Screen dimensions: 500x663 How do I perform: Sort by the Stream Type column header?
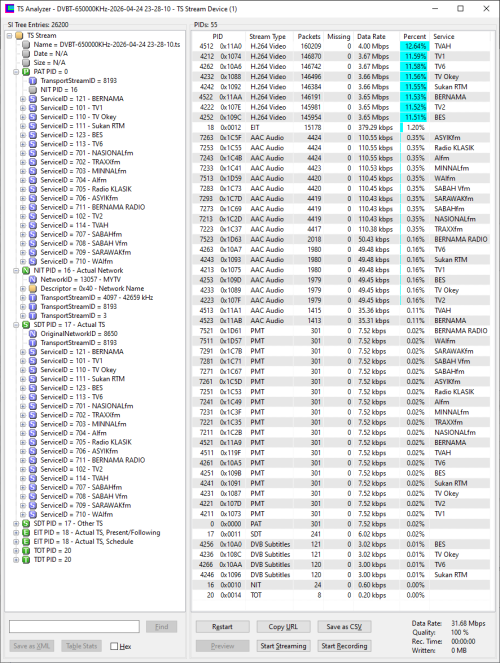268,36
